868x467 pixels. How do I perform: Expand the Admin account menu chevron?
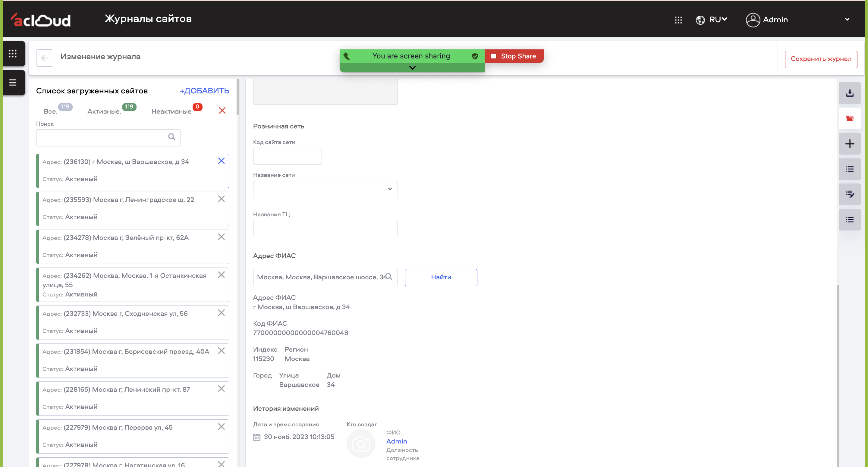[x=847, y=20]
